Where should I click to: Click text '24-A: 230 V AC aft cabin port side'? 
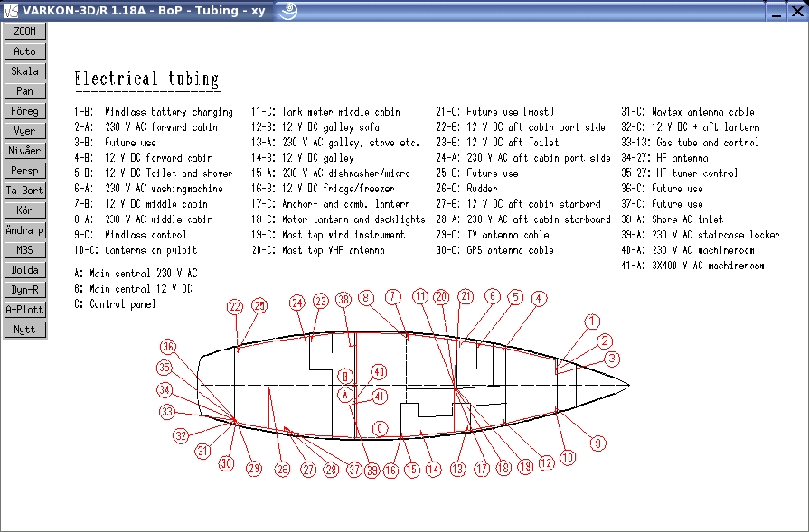pyautogui.click(x=523, y=158)
